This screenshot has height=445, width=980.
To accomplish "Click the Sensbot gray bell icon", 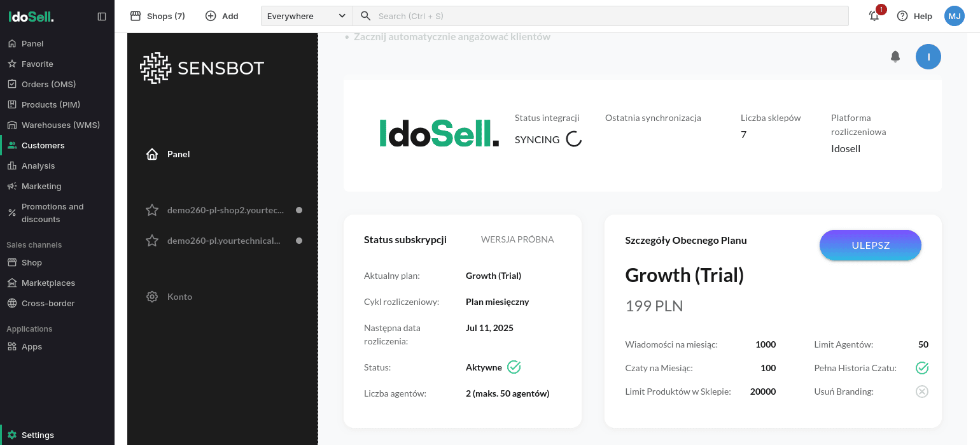I will click(x=895, y=57).
